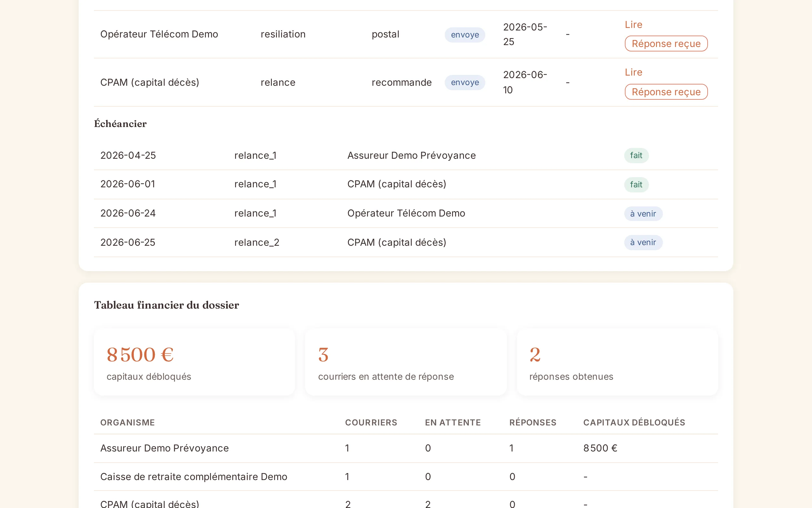This screenshot has height=508, width=812.
Task: Select date 2026-06-24 in échéancier
Action: [x=128, y=213]
